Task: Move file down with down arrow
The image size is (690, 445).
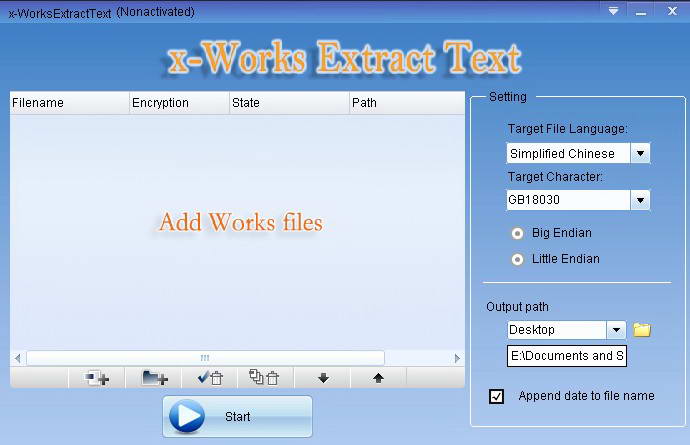Action: point(323,378)
